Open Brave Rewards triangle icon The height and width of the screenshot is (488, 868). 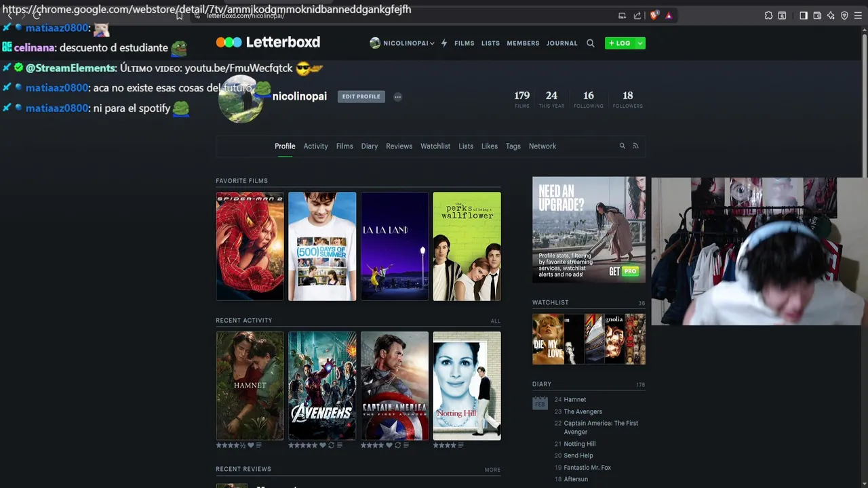(669, 16)
